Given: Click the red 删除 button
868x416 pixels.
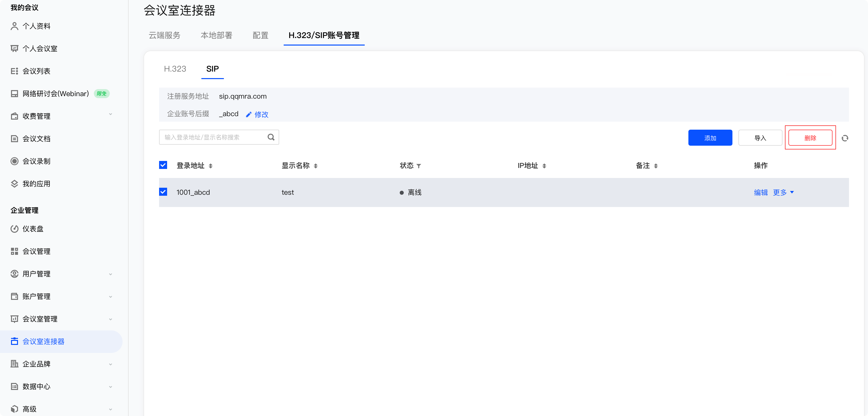Looking at the screenshot, I should click(x=810, y=138).
